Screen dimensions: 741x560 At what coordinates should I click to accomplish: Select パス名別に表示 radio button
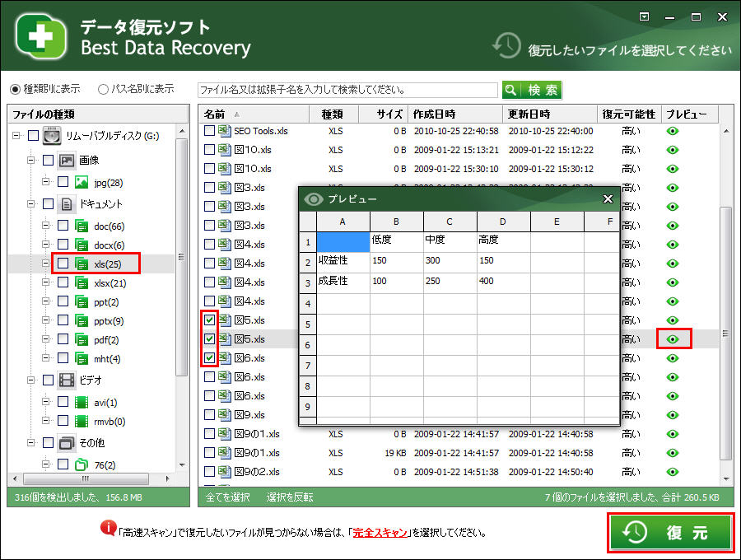click(103, 89)
